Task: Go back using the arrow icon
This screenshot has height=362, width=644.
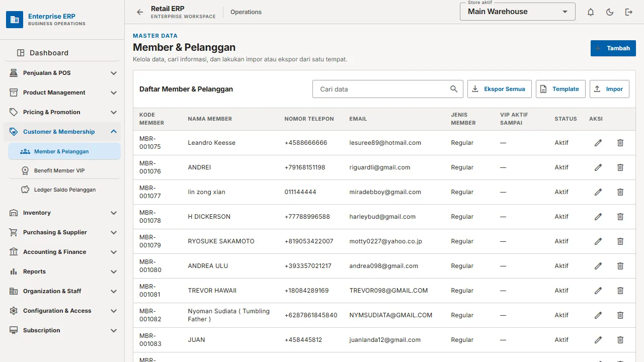Action: [140, 12]
